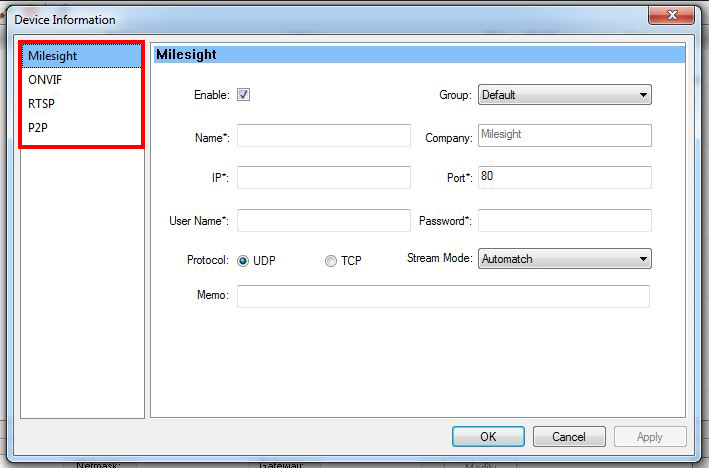Select the RTSP device type

click(x=81, y=104)
